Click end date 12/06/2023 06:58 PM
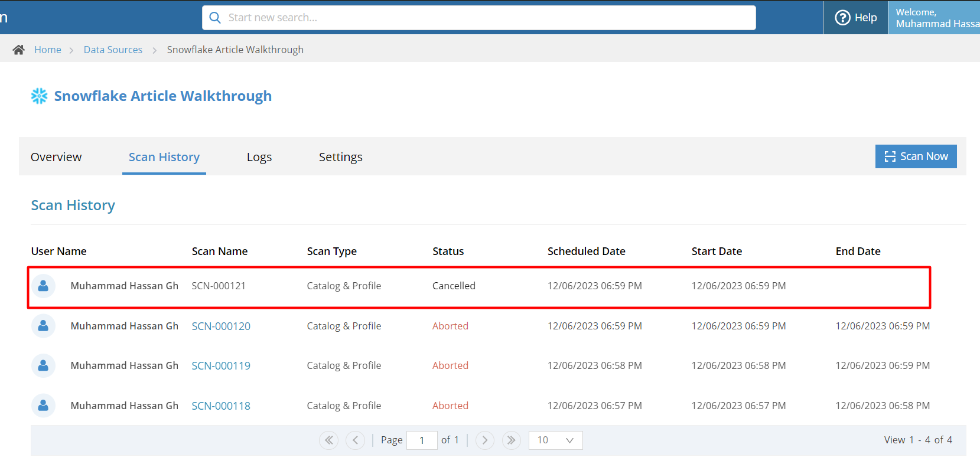 (x=883, y=406)
